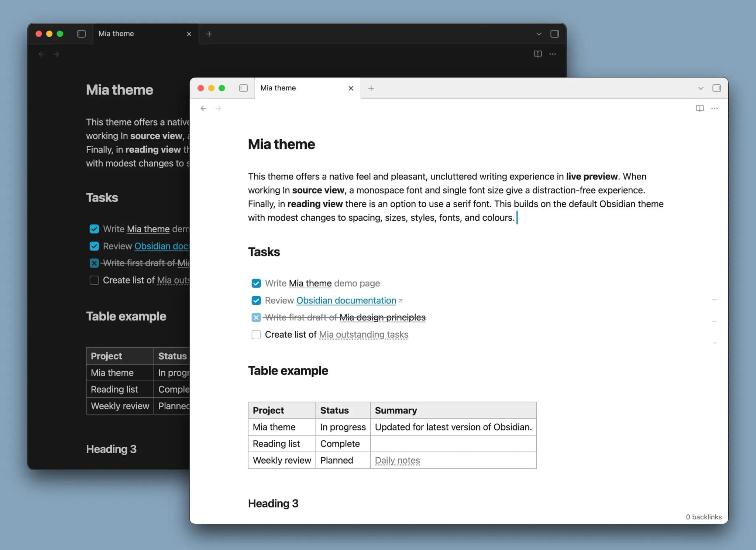
Task: Open Obsidian documentation link in light window
Action: point(346,300)
